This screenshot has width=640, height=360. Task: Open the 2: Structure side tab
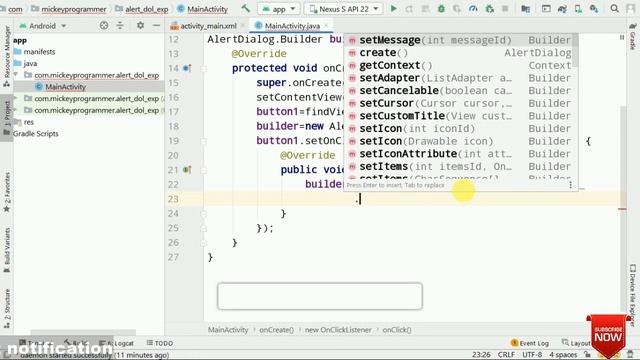[7, 309]
